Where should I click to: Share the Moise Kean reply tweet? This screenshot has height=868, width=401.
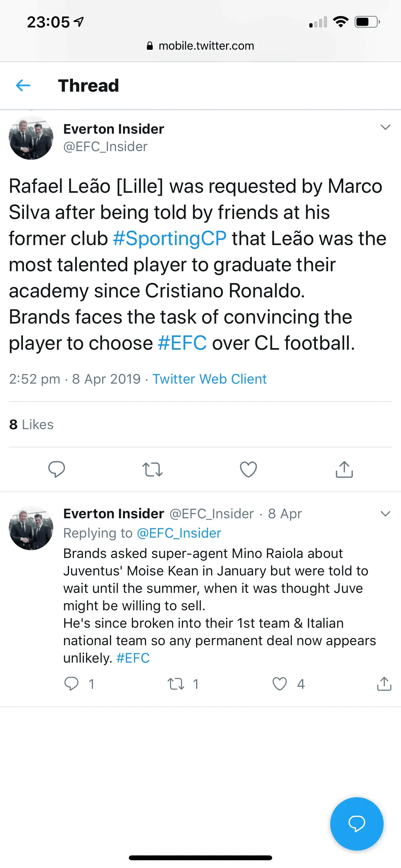(x=384, y=684)
